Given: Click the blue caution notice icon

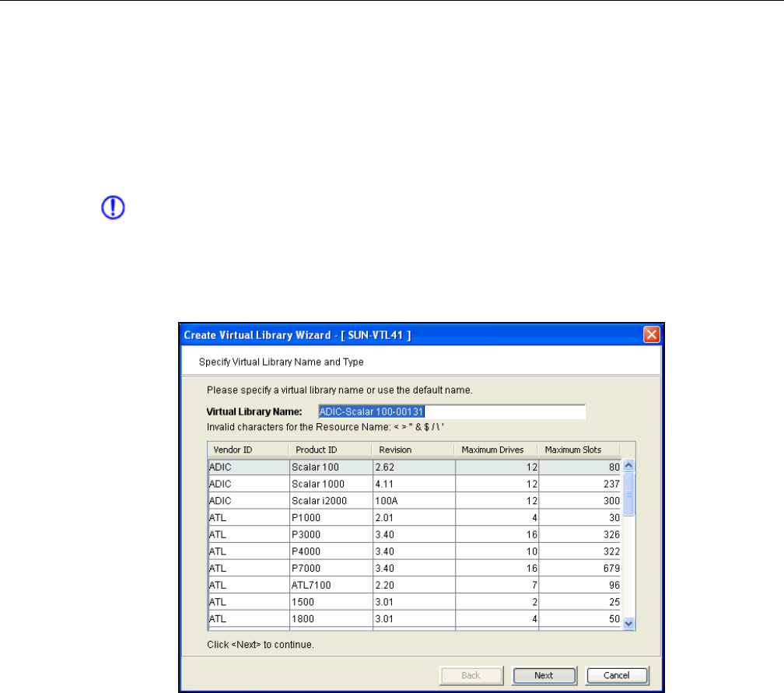Looking at the screenshot, I should coord(113,208).
